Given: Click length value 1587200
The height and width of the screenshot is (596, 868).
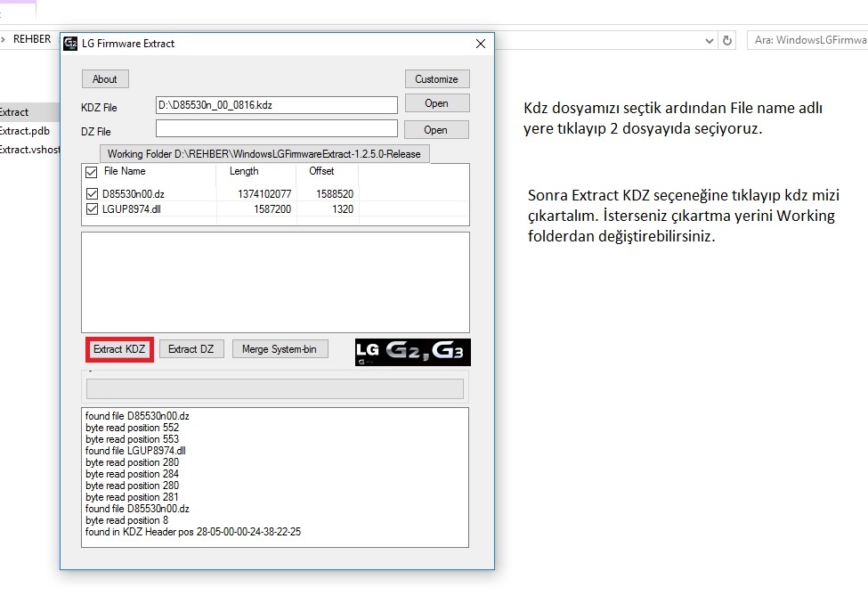Looking at the screenshot, I should [x=272, y=209].
